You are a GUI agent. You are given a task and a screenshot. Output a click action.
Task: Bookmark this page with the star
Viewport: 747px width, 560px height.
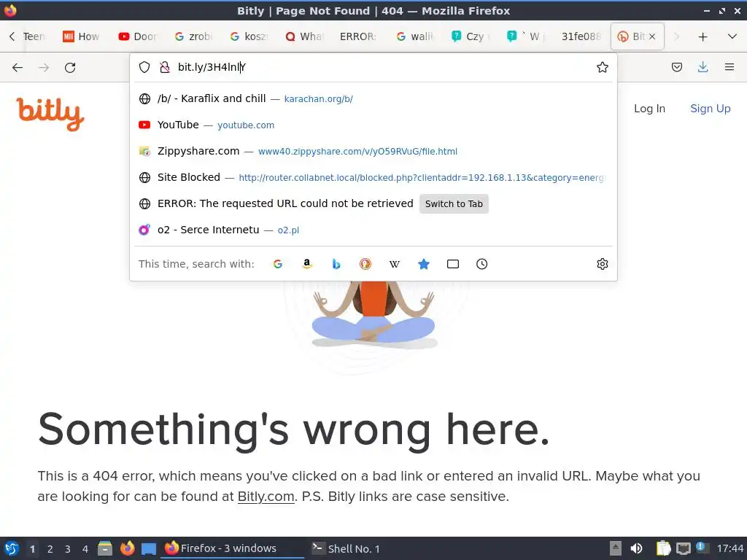(x=602, y=67)
